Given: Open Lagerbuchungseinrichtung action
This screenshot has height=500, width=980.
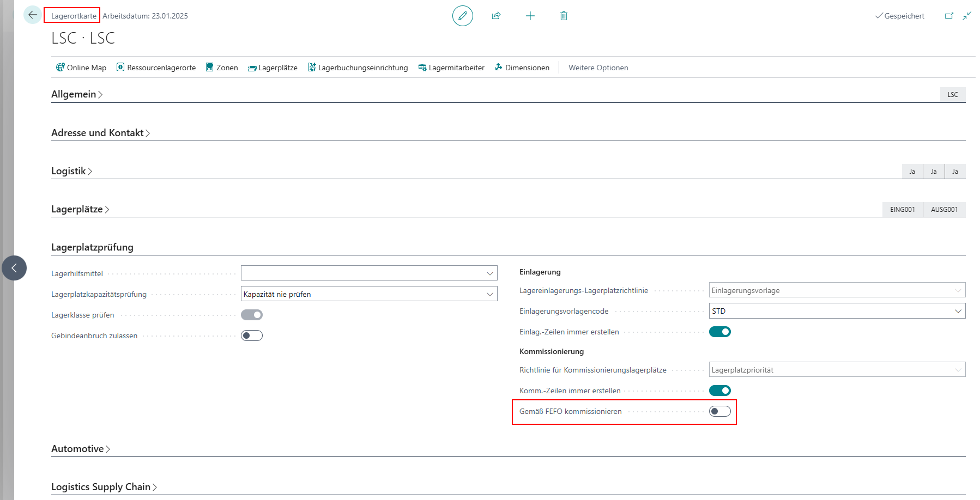Looking at the screenshot, I should pyautogui.click(x=358, y=68).
